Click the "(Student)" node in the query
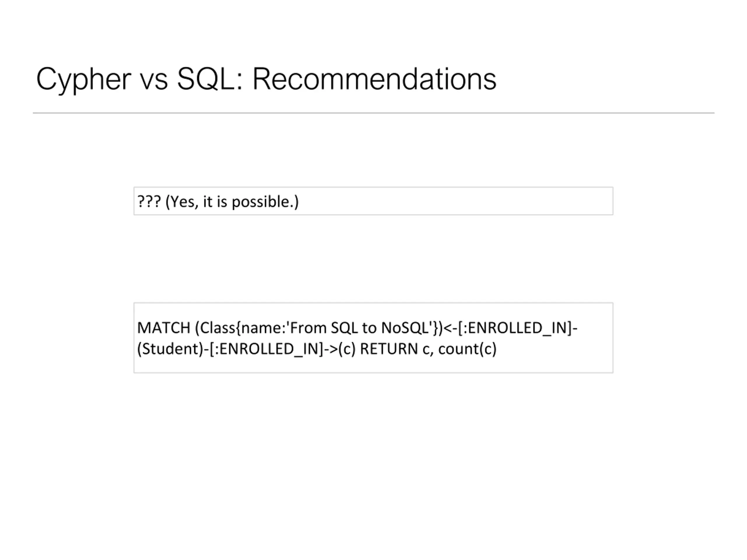 coord(170,349)
